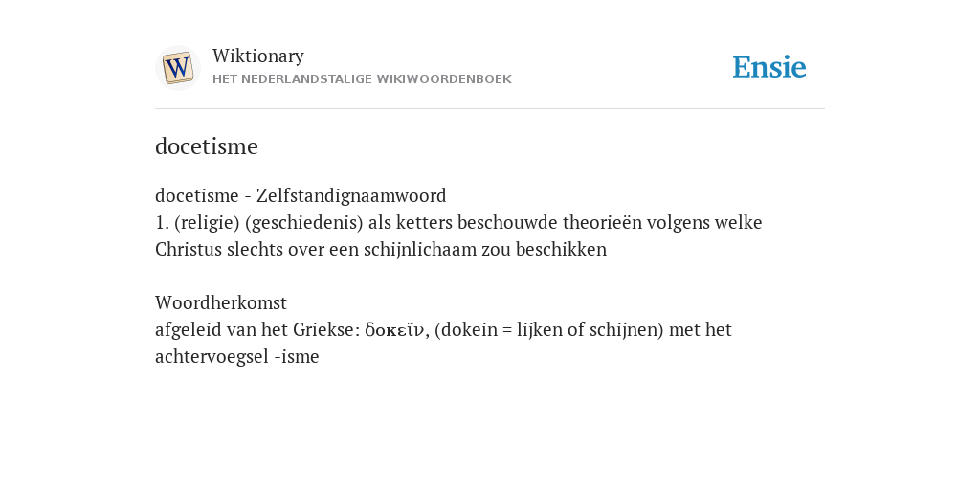The image size is (980, 490).
Task: Select the 'Het Nederlandstalige Wikiwoordenboek' subtitle
Action: point(362,79)
